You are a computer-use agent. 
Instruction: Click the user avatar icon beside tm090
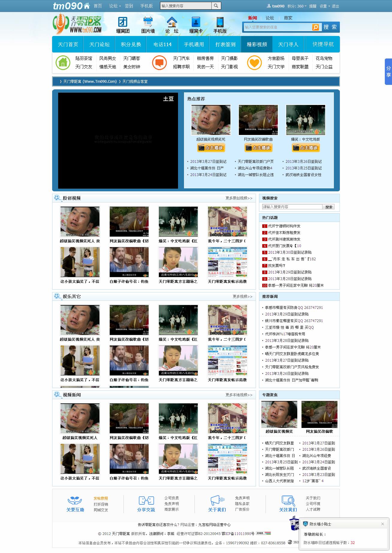[269, 6]
